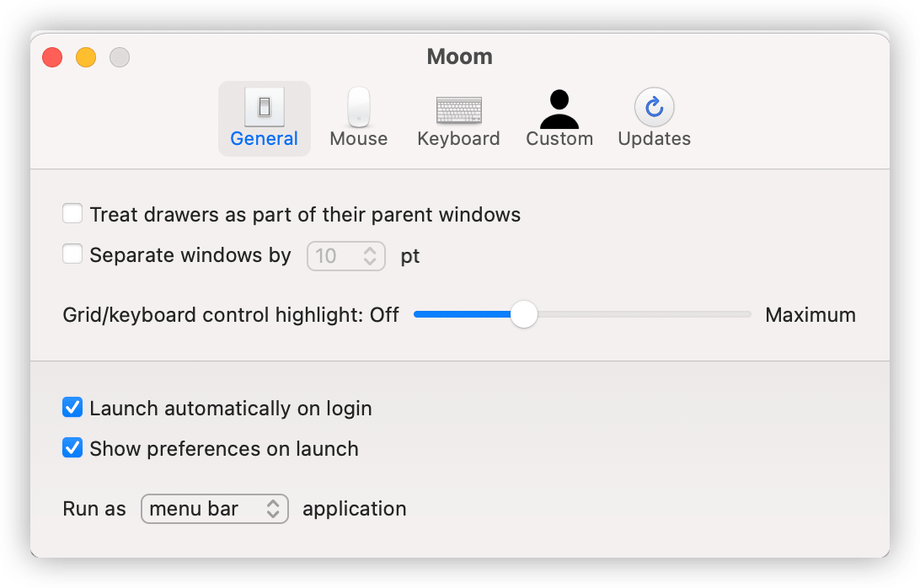Open the General preferences light-switch icon

click(264, 107)
